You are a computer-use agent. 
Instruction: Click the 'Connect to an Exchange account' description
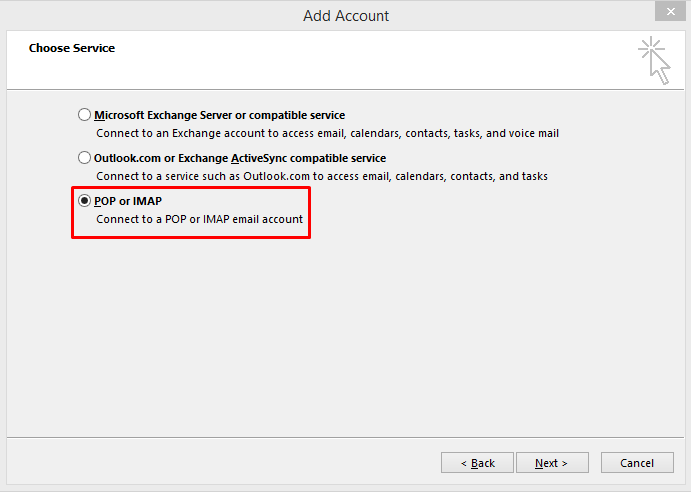coord(327,133)
